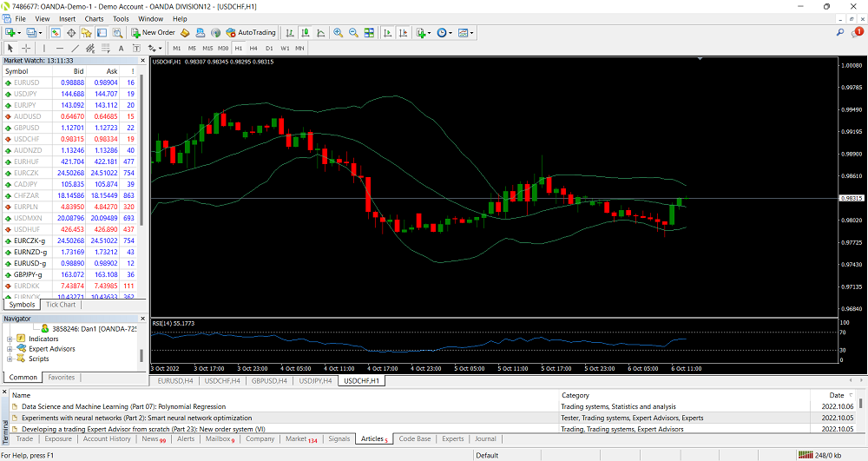Open the Smart neural network optimization article

(x=137, y=418)
